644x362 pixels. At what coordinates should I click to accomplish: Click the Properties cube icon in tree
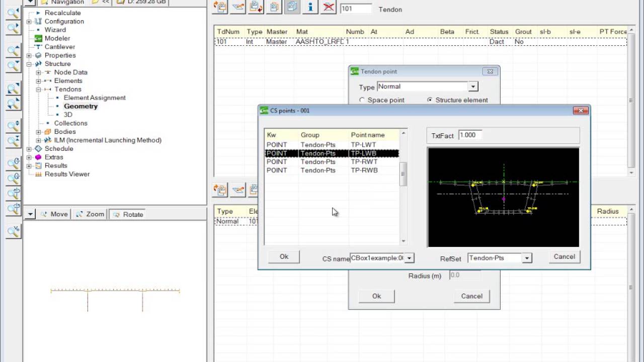(x=38, y=55)
